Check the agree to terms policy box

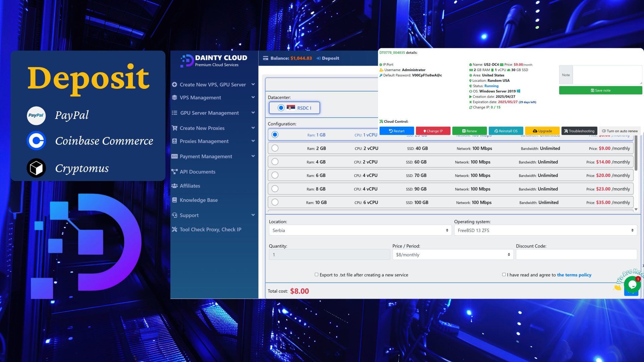(504, 275)
